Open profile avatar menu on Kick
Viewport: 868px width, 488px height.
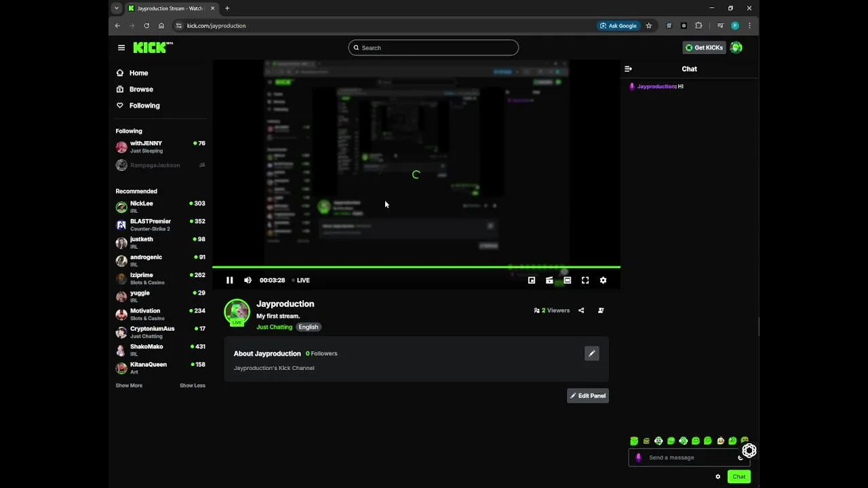[x=736, y=47]
